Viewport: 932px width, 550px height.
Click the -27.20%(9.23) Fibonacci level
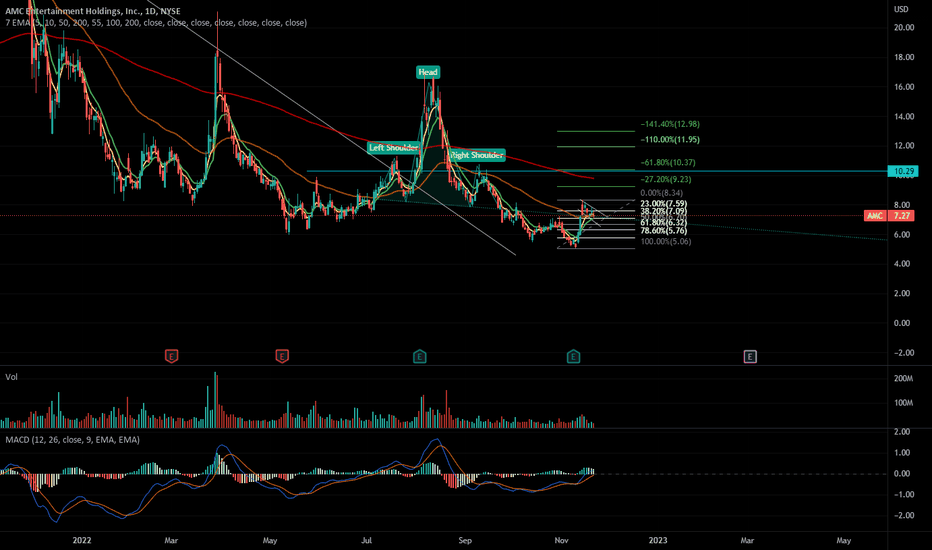click(x=666, y=179)
